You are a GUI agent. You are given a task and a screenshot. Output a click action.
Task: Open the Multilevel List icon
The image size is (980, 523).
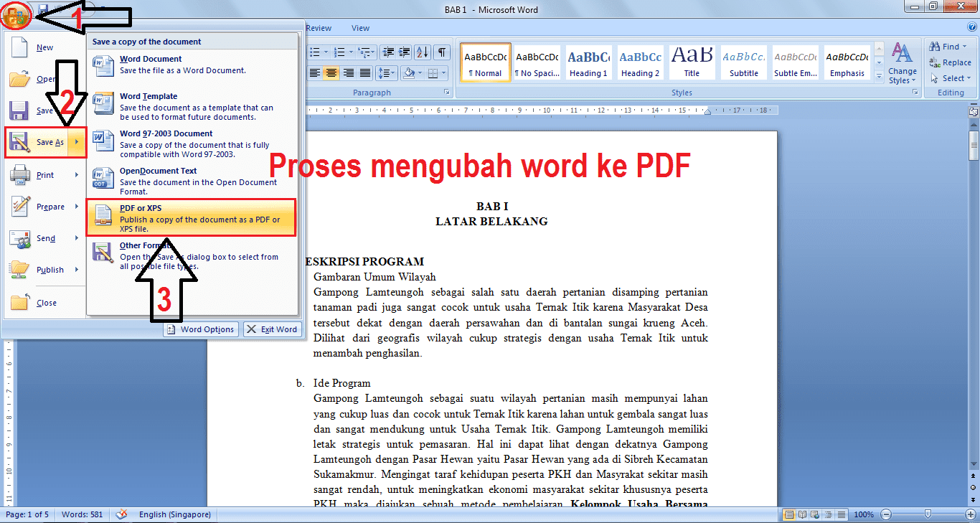coord(364,52)
